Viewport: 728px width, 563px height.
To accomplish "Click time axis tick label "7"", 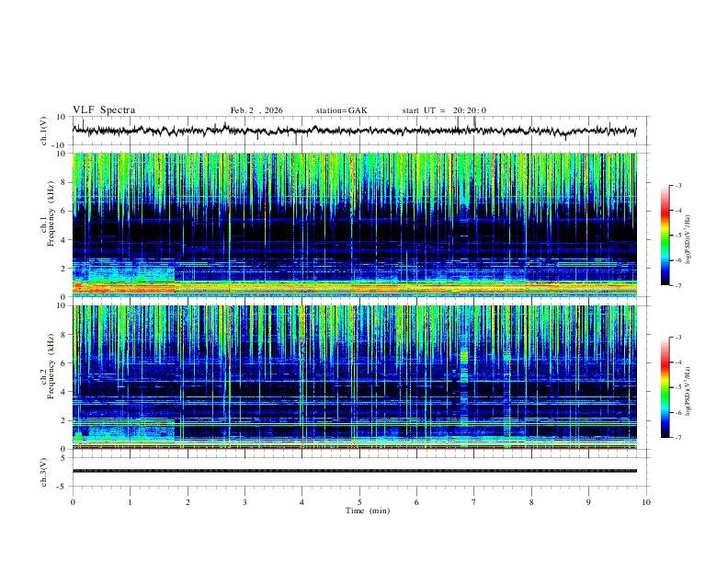I will click(473, 502).
